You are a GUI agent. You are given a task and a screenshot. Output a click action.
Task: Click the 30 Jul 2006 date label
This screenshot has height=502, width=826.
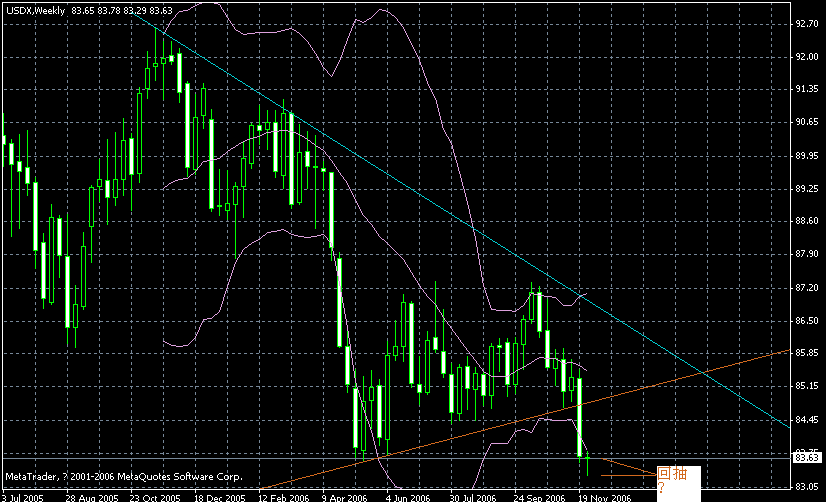tap(473, 498)
